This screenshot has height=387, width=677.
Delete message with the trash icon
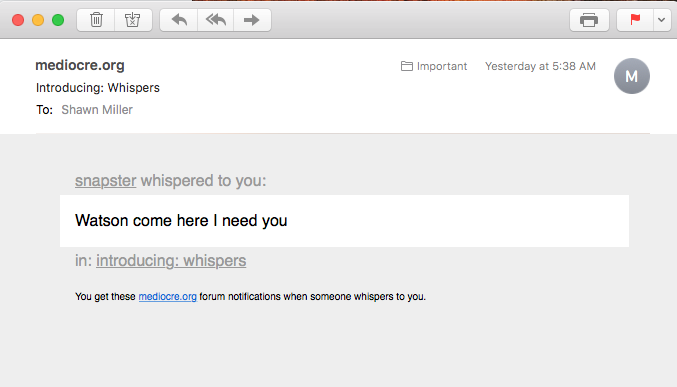96,20
